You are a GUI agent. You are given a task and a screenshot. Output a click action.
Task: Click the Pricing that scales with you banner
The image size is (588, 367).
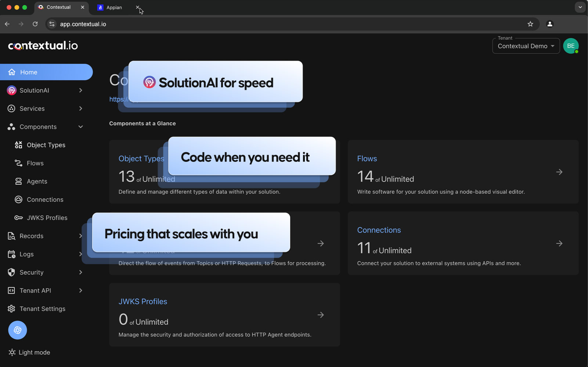pyautogui.click(x=191, y=232)
